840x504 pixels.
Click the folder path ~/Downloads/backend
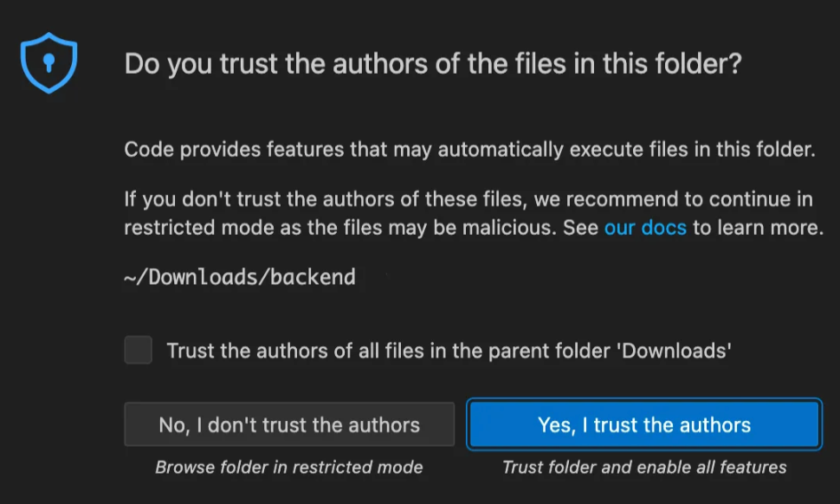(239, 277)
